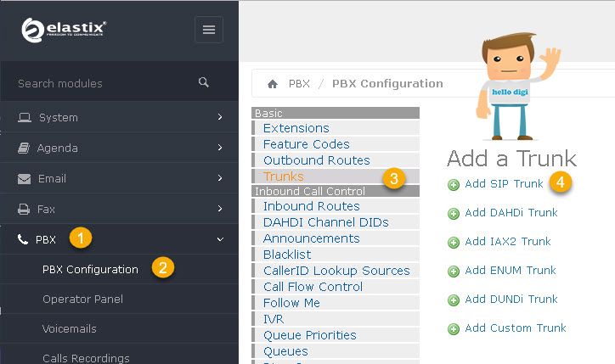Click the green plus beside Add ENUM Trunk

click(x=454, y=272)
